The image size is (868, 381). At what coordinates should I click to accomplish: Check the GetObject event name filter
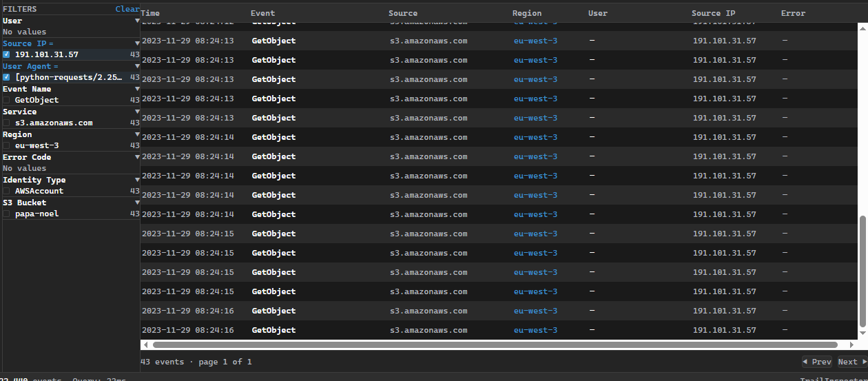pyautogui.click(x=6, y=100)
